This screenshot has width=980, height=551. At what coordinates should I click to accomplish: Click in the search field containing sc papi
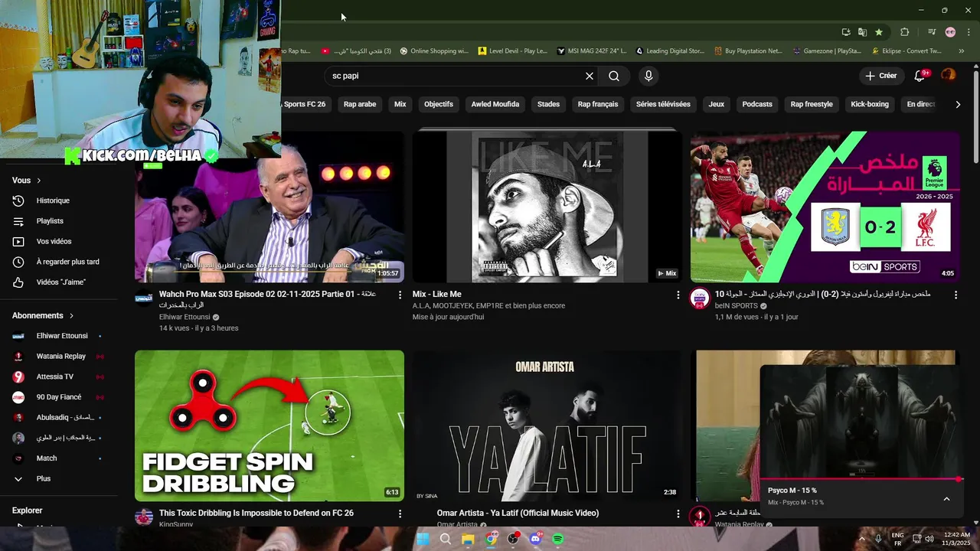pyautogui.click(x=455, y=76)
